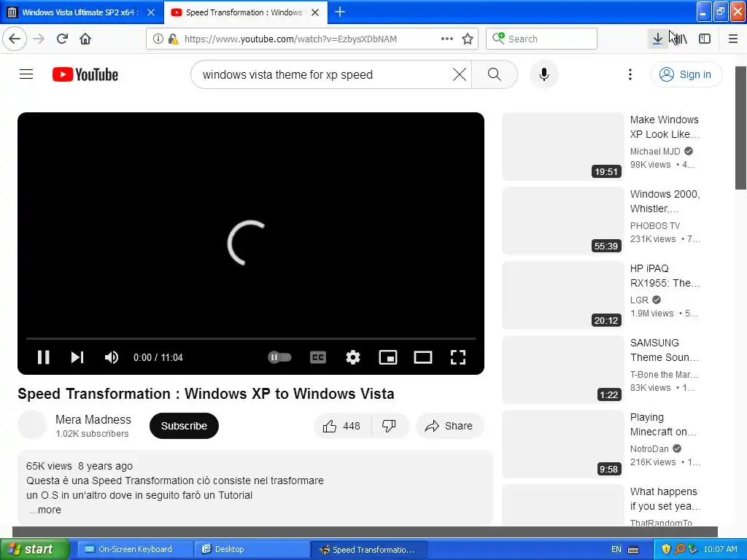Click the address bar URL
This screenshot has height=560, width=747.
click(x=290, y=39)
